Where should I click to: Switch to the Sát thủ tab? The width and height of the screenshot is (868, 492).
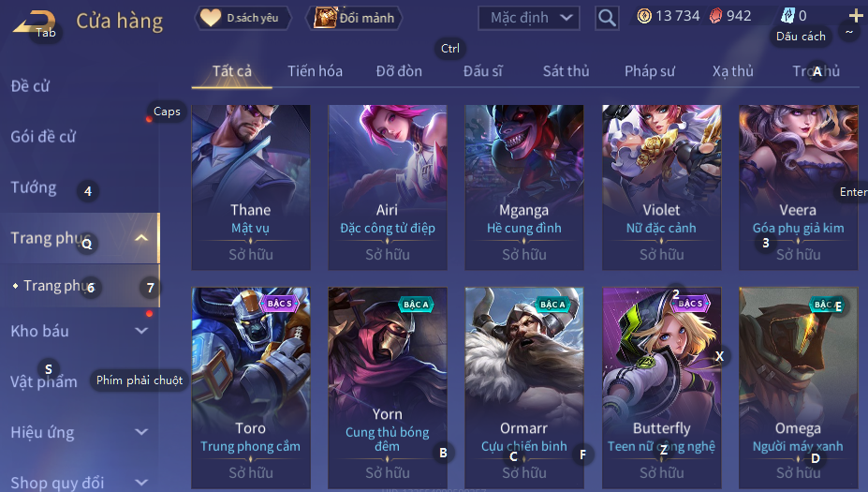566,71
